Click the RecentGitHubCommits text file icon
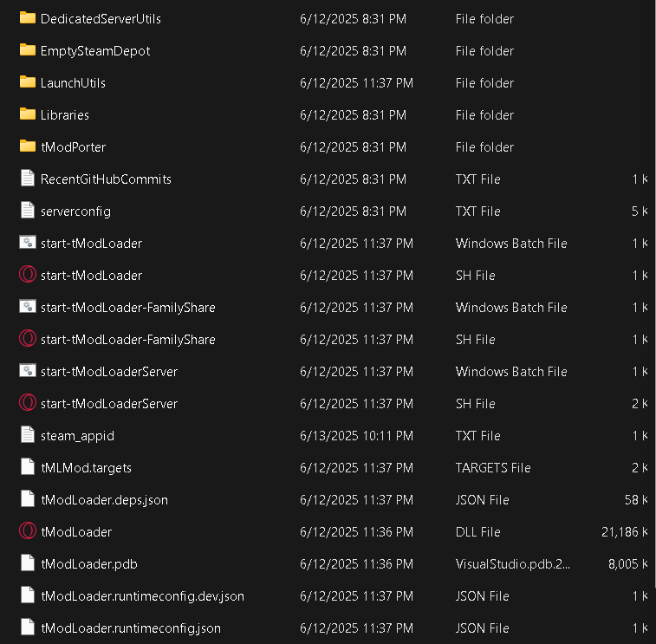 point(28,179)
